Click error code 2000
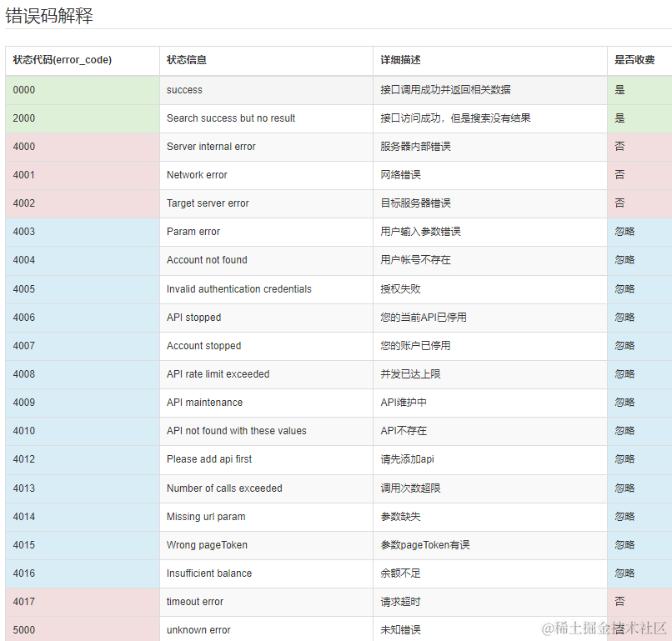This screenshot has height=641, width=672. click(24, 118)
